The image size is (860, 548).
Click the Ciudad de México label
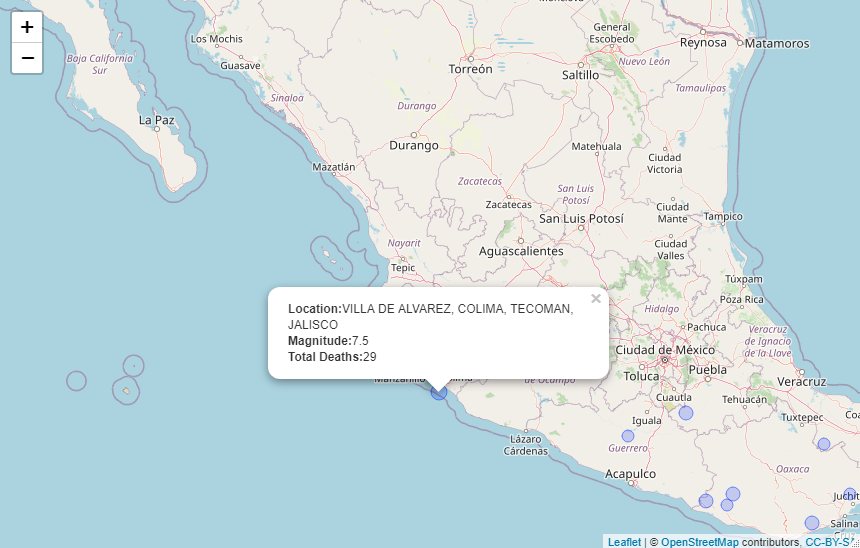pos(665,350)
